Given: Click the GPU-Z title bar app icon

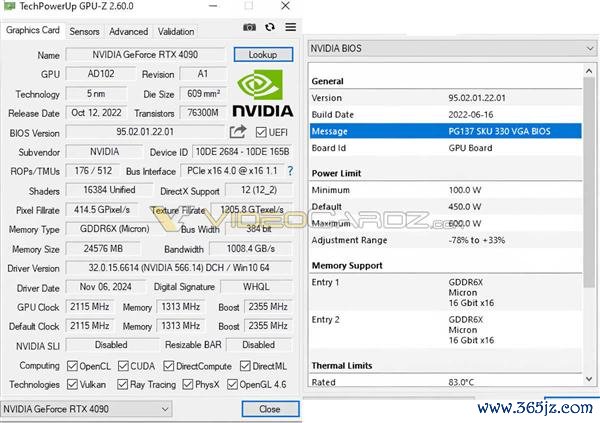Looking at the screenshot, I should click(9, 6).
